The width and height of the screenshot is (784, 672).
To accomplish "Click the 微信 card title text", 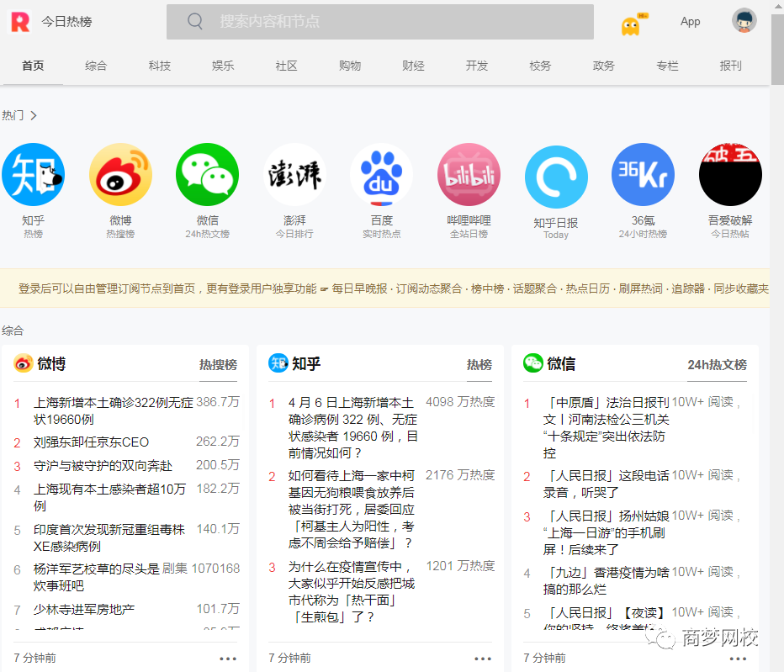I will tap(561, 363).
